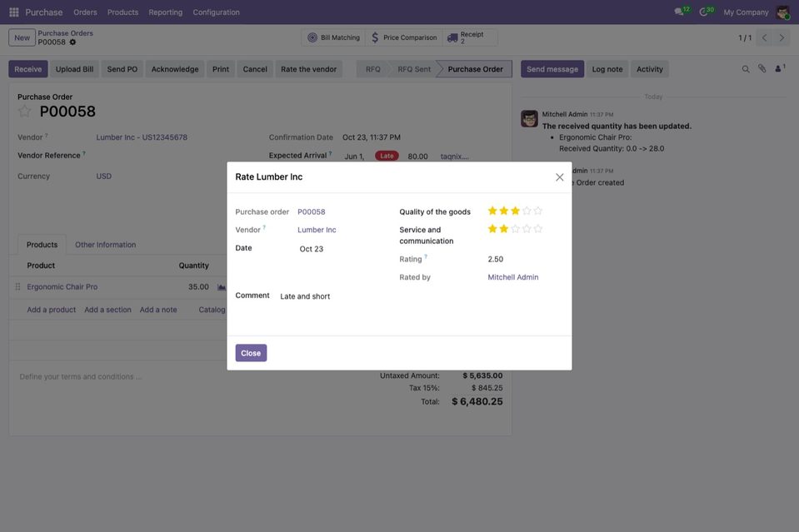
Task: Set Quality of the goods to five stars
Action: tap(537, 211)
